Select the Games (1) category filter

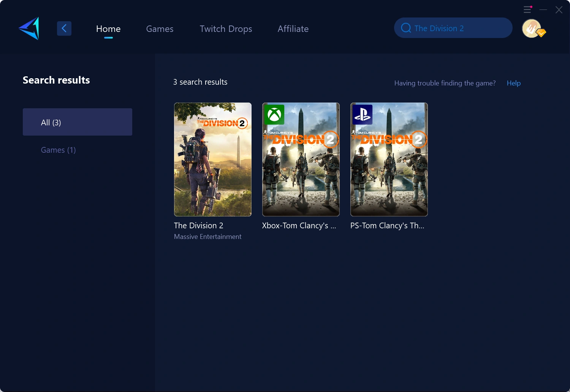[x=58, y=150]
